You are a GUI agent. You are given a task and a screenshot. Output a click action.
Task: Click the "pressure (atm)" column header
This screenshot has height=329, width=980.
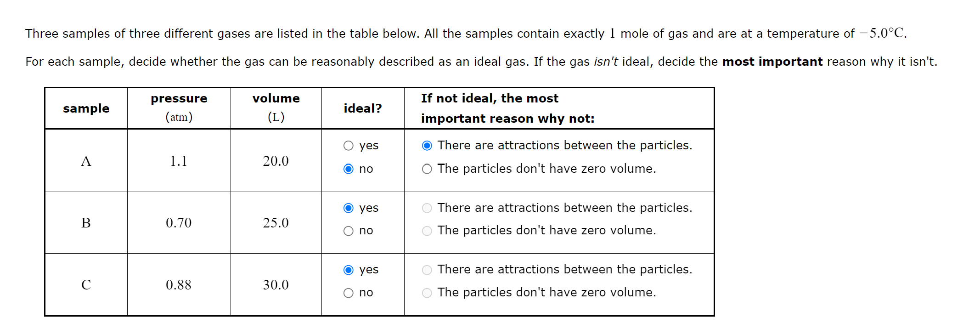pos(179,108)
